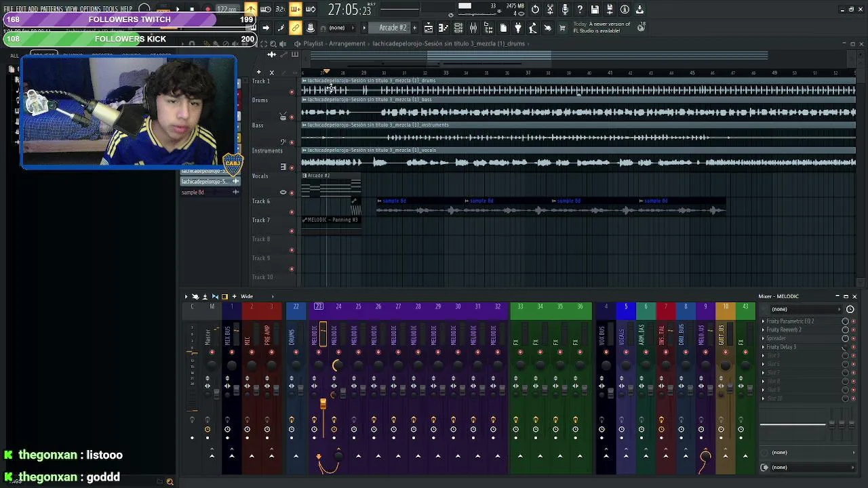Viewport: 868px width, 488px height.
Task: Open the VIEW menu
Action: point(71,9)
